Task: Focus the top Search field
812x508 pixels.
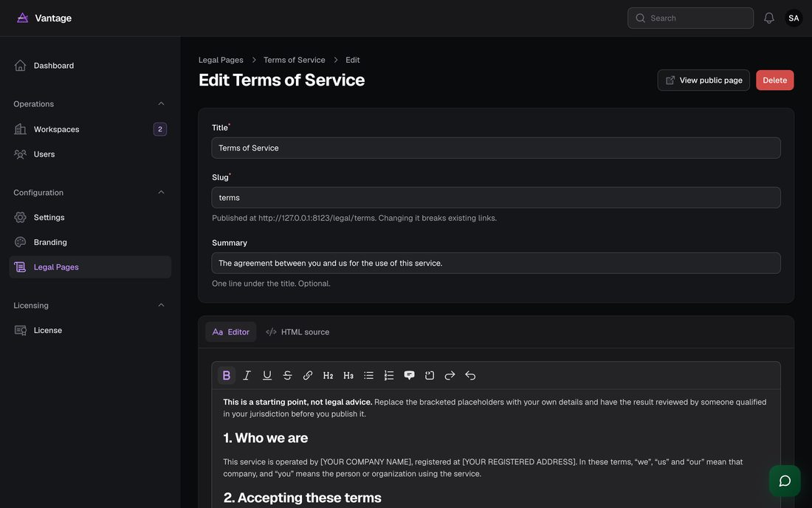Action: tap(690, 18)
